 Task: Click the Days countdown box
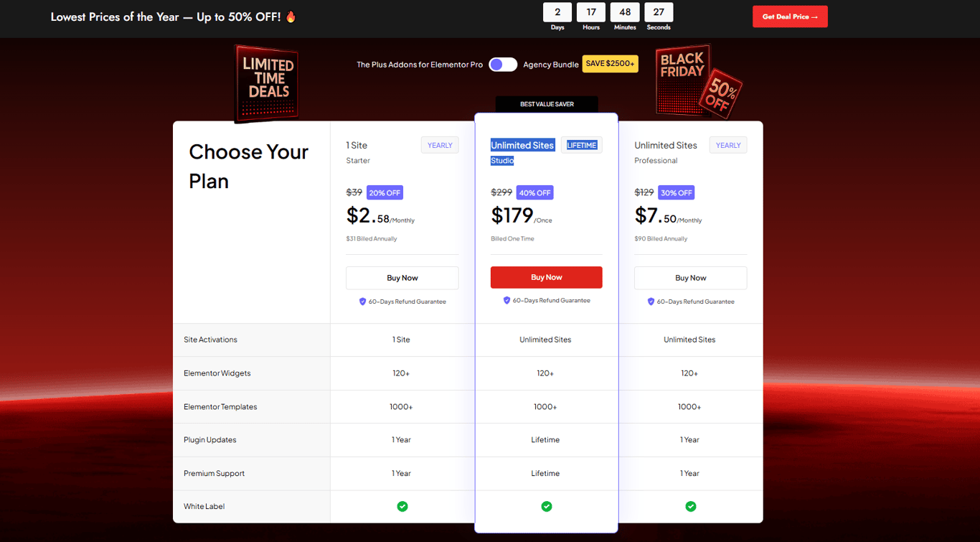pyautogui.click(x=557, y=12)
